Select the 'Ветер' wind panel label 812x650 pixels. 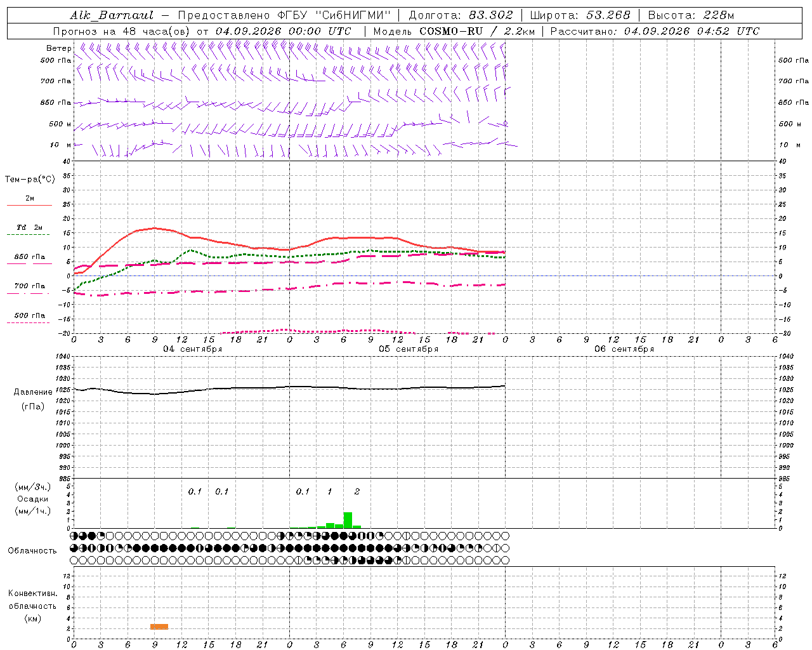tap(58, 48)
